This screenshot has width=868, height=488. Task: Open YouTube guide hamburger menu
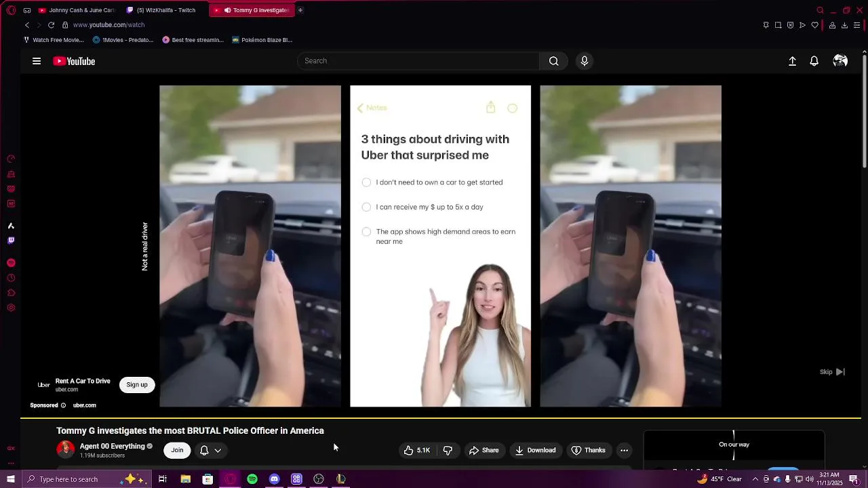click(37, 61)
